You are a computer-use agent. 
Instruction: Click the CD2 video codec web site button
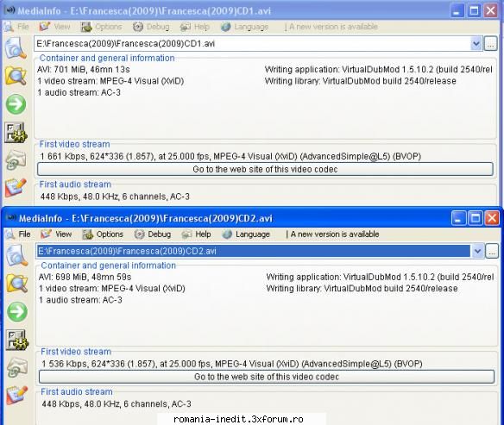click(x=267, y=377)
